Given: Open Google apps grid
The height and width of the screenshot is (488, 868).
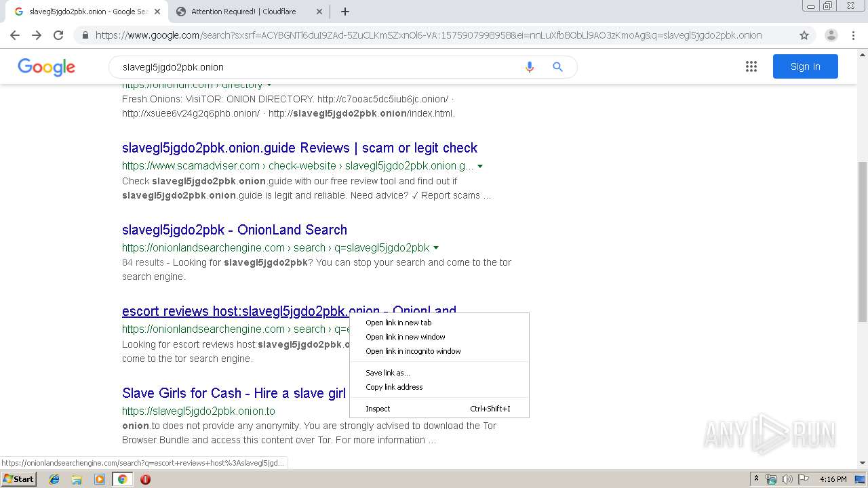Looking at the screenshot, I should (x=751, y=66).
